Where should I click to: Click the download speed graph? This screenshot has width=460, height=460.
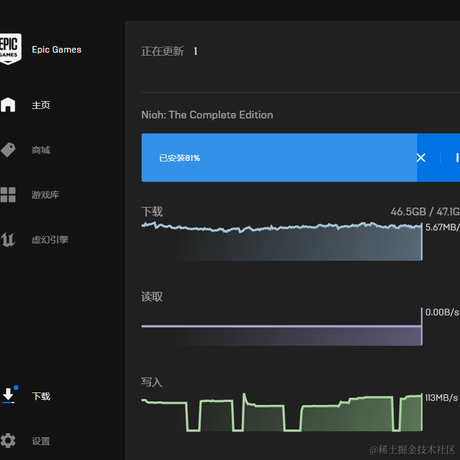282,241
